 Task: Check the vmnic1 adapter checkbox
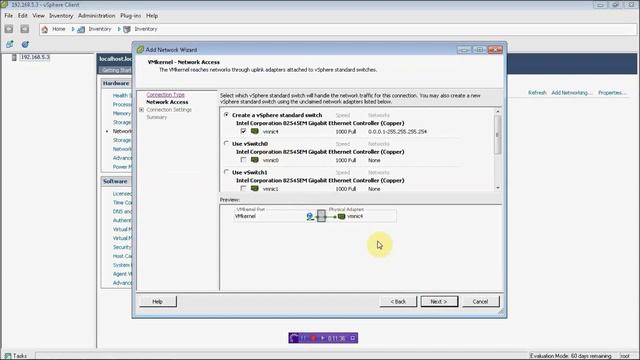[x=243, y=189]
